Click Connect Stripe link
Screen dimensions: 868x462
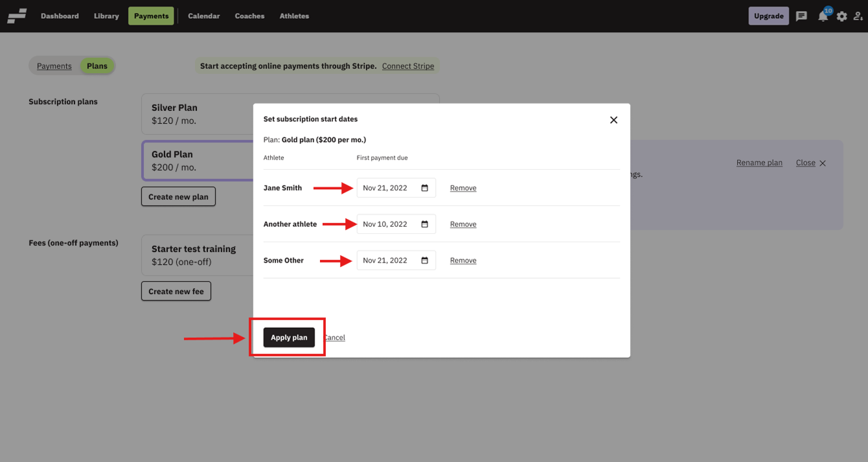point(408,66)
